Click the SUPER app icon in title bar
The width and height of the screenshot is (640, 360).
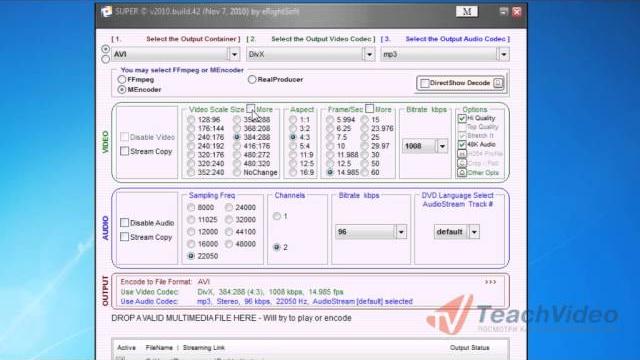tap(107, 11)
